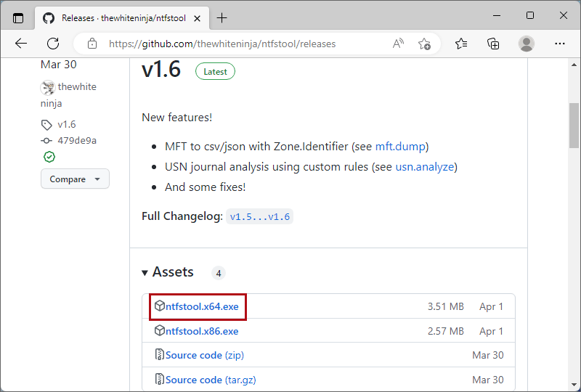Open the mft.dump link
The image size is (581, 392).
click(x=400, y=147)
